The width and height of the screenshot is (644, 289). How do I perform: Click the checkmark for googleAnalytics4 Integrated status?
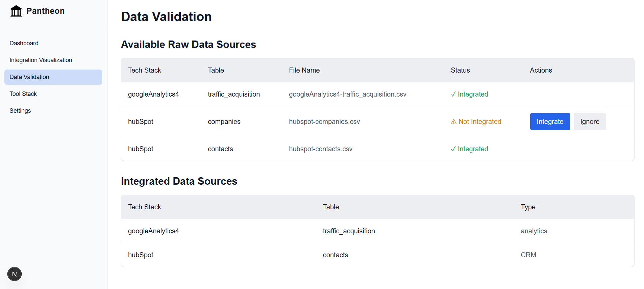pyautogui.click(x=453, y=95)
